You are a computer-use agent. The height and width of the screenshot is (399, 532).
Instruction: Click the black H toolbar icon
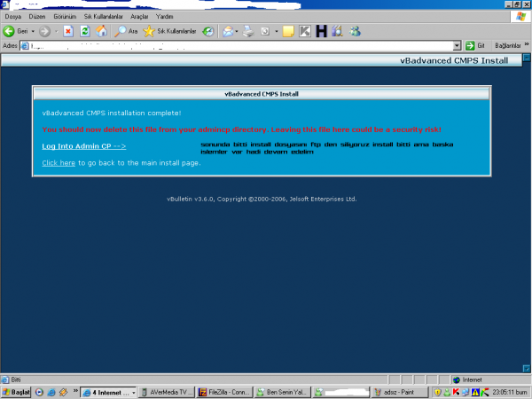[x=321, y=31]
